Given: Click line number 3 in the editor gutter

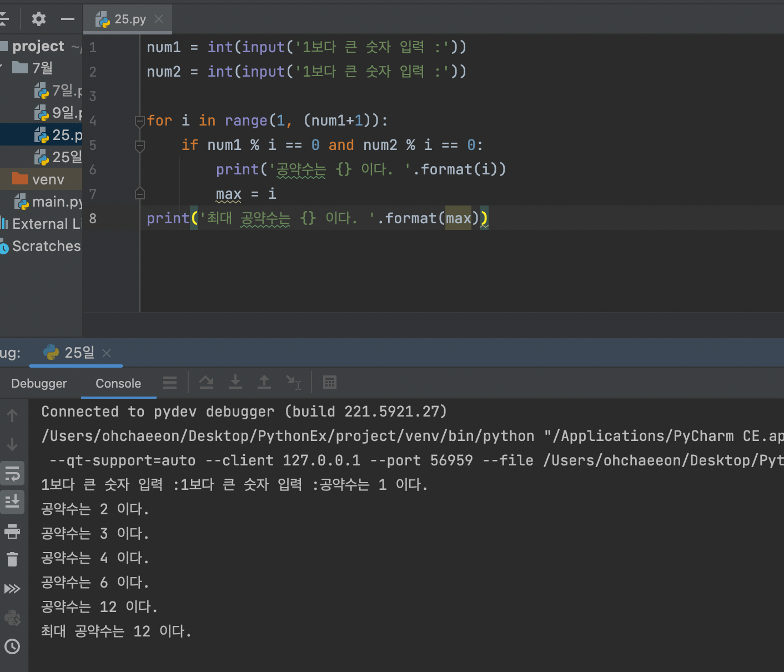Looking at the screenshot, I should click(93, 96).
